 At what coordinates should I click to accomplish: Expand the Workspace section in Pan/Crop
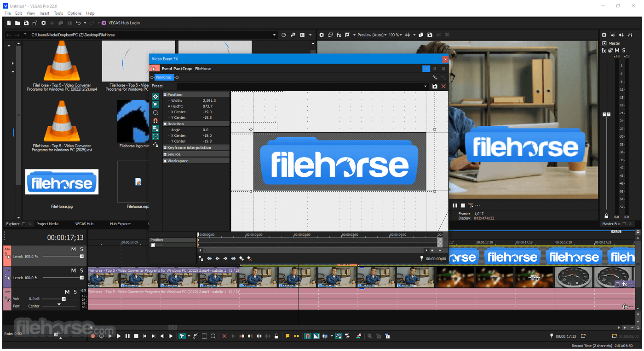(x=165, y=161)
